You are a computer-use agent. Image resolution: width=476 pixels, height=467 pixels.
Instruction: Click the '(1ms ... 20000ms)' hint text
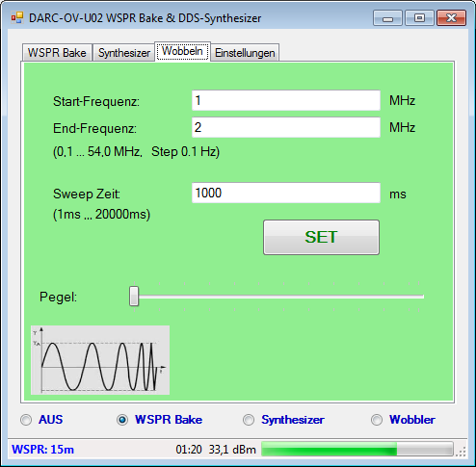tap(101, 214)
